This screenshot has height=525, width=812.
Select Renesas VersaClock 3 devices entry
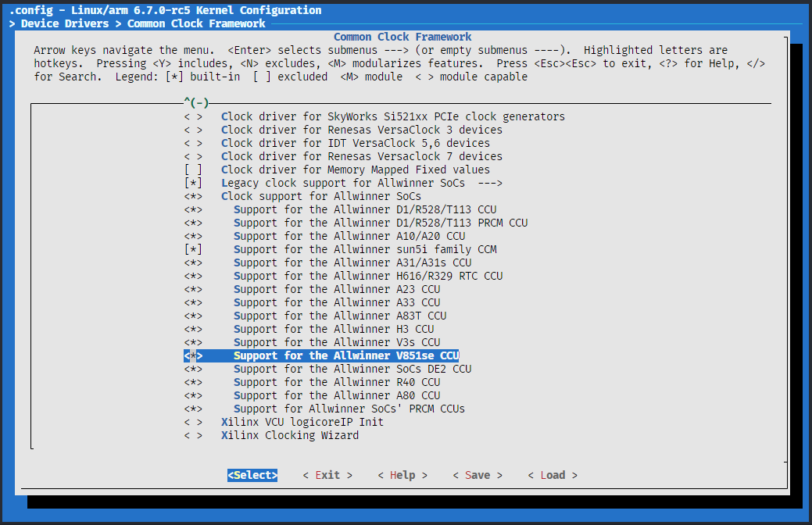tap(361, 130)
